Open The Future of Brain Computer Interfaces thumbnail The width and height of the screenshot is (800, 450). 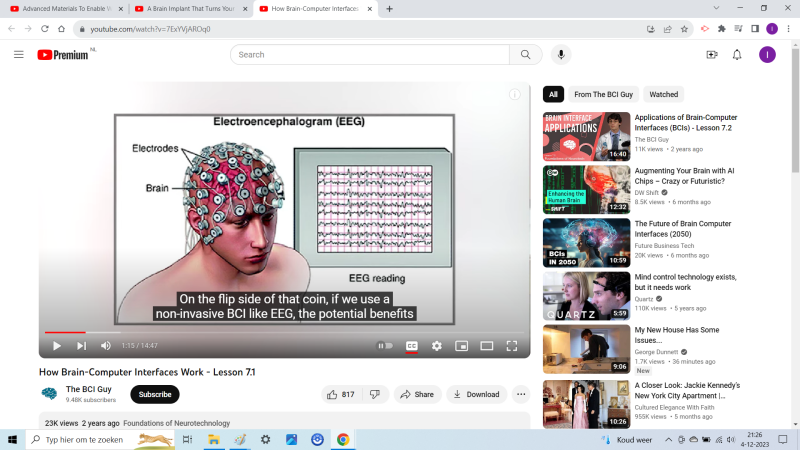pos(586,243)
